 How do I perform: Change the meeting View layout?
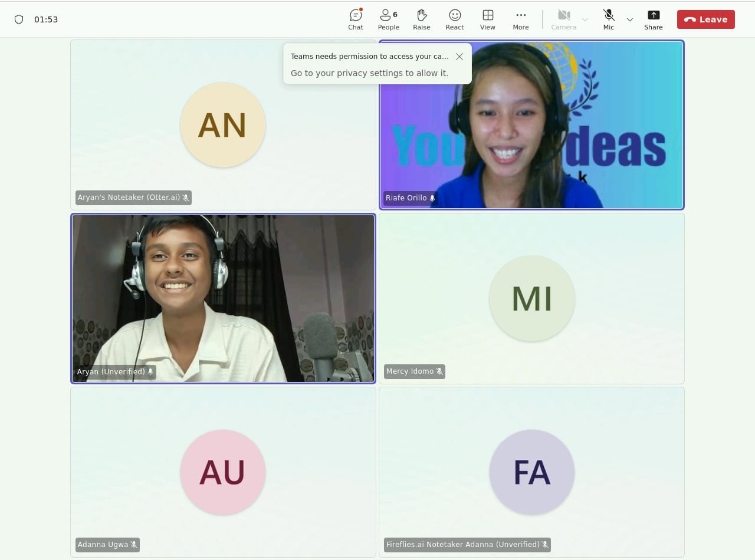487,19
